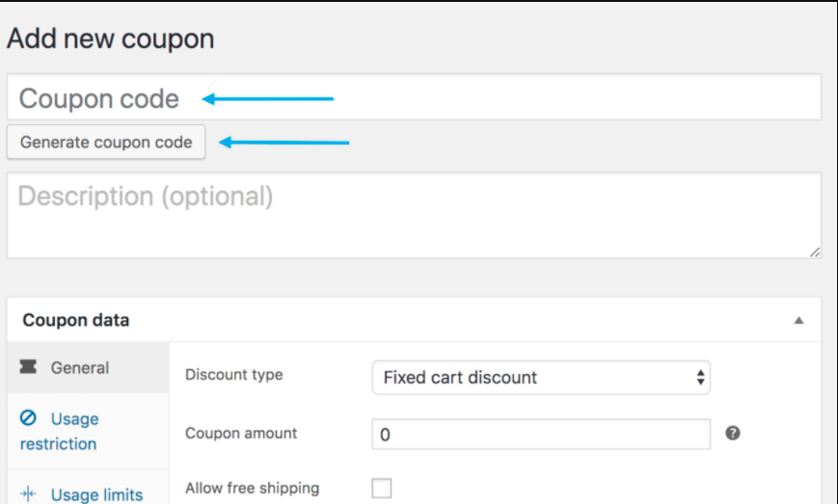Viewport: 838px width, 504px height.
Task: Collapse the Coupon data panel triangle
Action: (x=798, y=321)
